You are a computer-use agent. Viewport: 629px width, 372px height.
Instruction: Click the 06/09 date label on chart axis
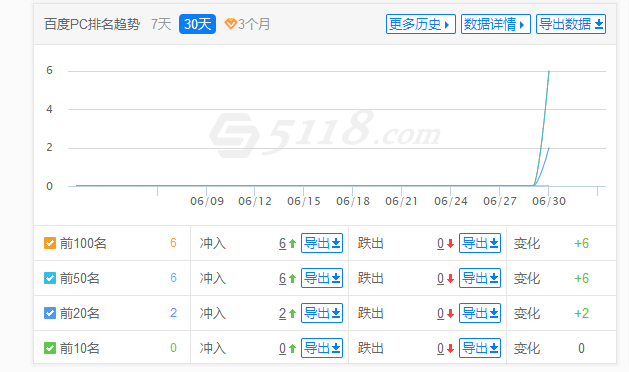coord(207,201)
